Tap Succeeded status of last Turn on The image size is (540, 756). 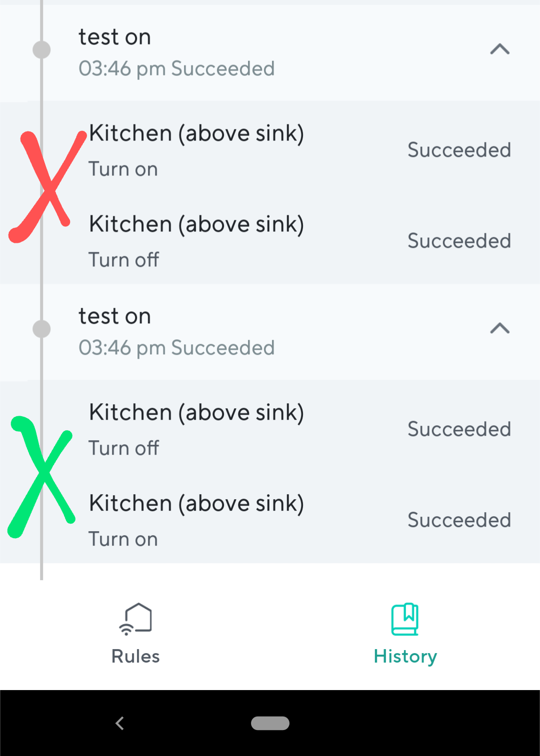point(459,520)
